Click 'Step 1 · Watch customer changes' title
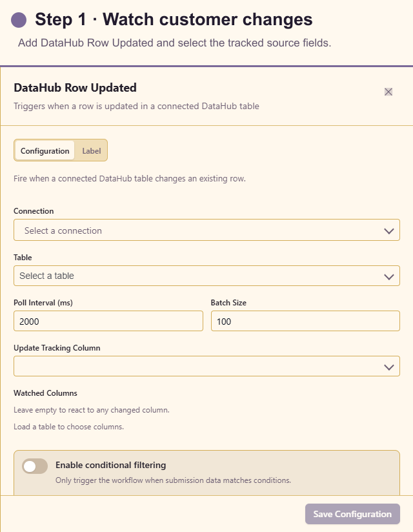The image size is (413, 532). (x=174, y=19)
